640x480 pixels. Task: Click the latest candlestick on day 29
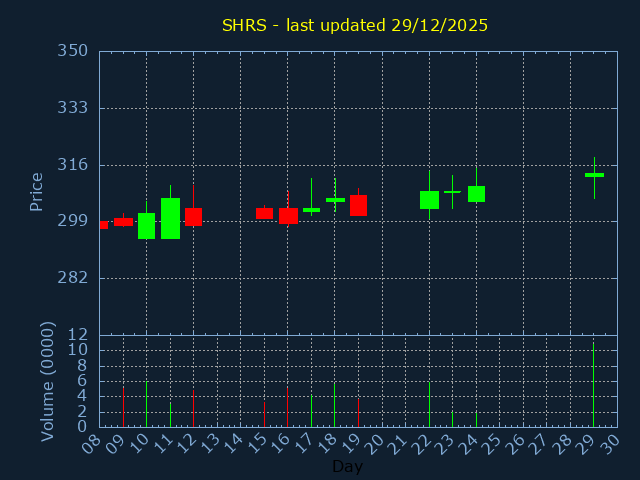click(x=594, y=175)
